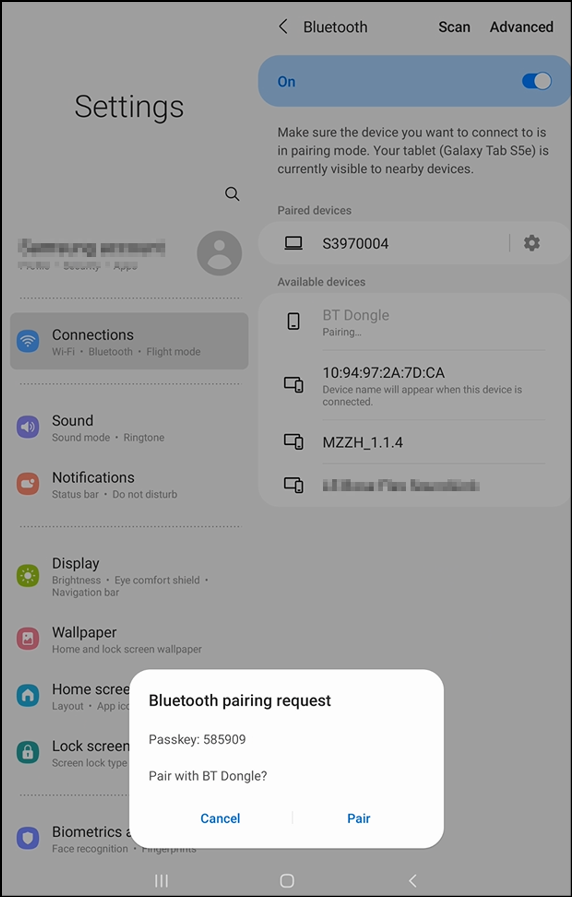Viewport: 572px width, 897px height.
Task: Open the paired device S3970004
Action: [x=383, y=243]
